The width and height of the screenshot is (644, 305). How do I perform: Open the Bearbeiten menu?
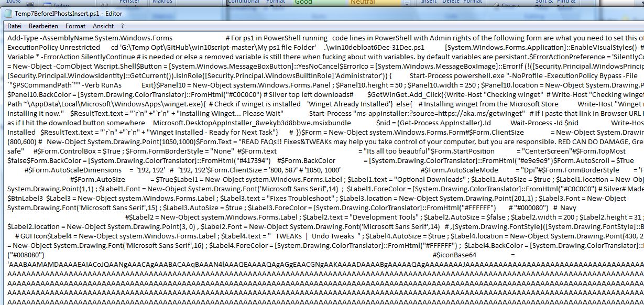(43, 26)
